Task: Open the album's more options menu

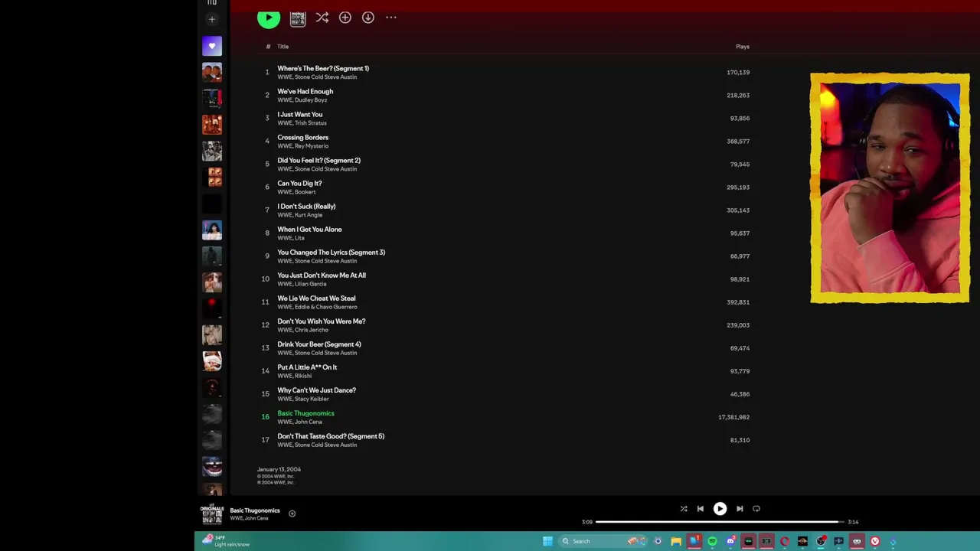Action: tap(391, 17)
